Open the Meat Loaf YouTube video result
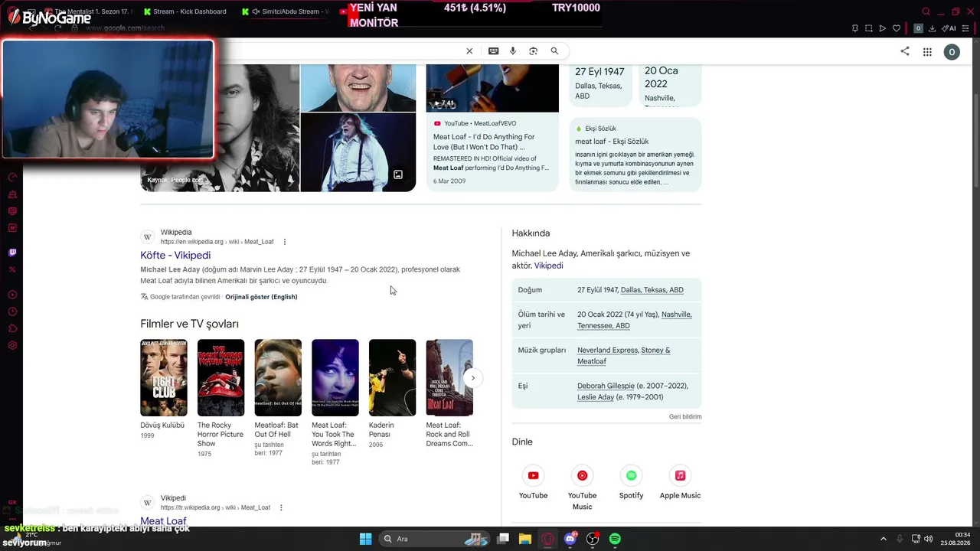Screen dimensions: 980x551 492,142
